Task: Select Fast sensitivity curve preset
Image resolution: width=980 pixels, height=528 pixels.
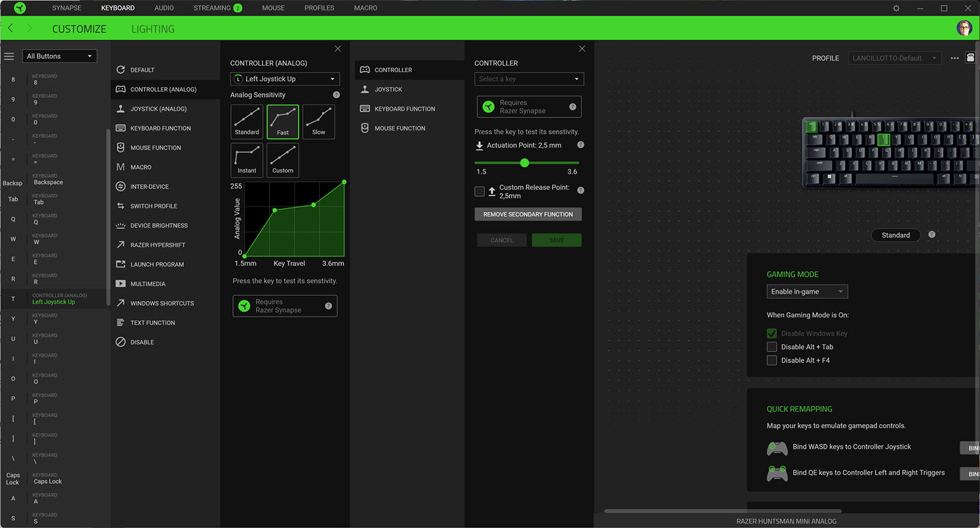Action: (283, 121)
